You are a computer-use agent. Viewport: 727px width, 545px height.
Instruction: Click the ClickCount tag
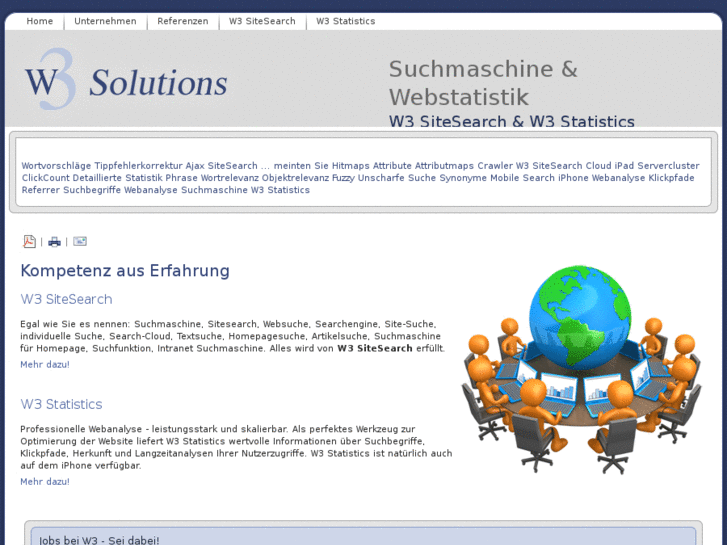pyautogui.click(x=45, y=178)
